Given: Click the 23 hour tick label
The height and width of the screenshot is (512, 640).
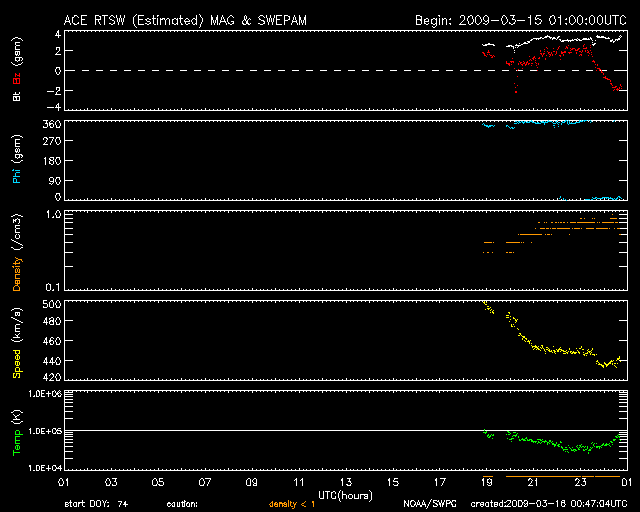Looking at the screenshot, I should 580,482.
